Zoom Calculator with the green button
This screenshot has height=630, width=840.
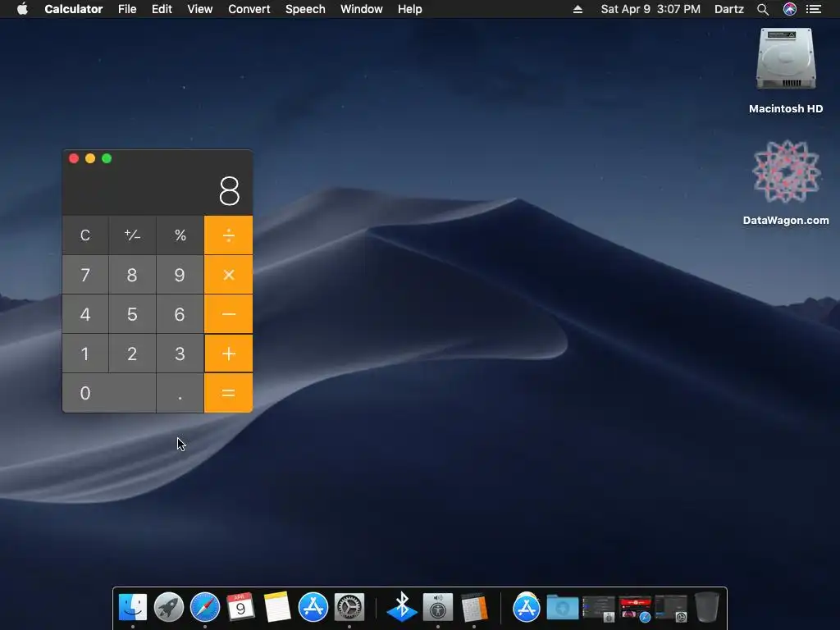click(x=107, y=158)
